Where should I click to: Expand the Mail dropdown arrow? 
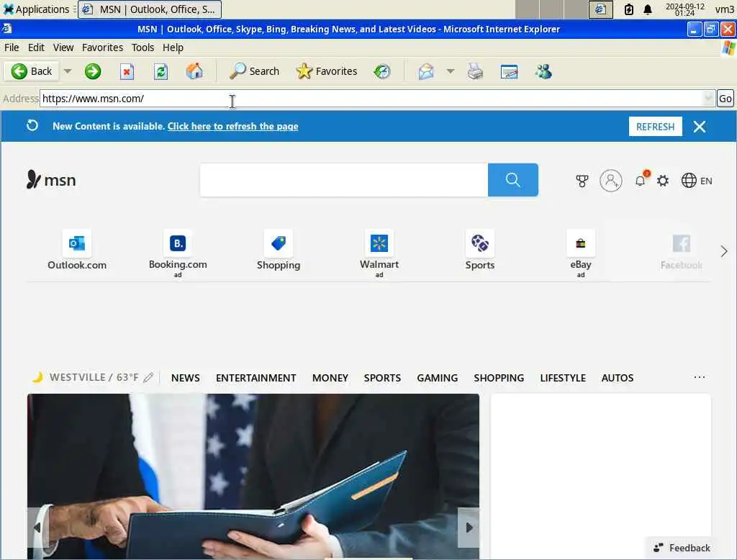451,71
